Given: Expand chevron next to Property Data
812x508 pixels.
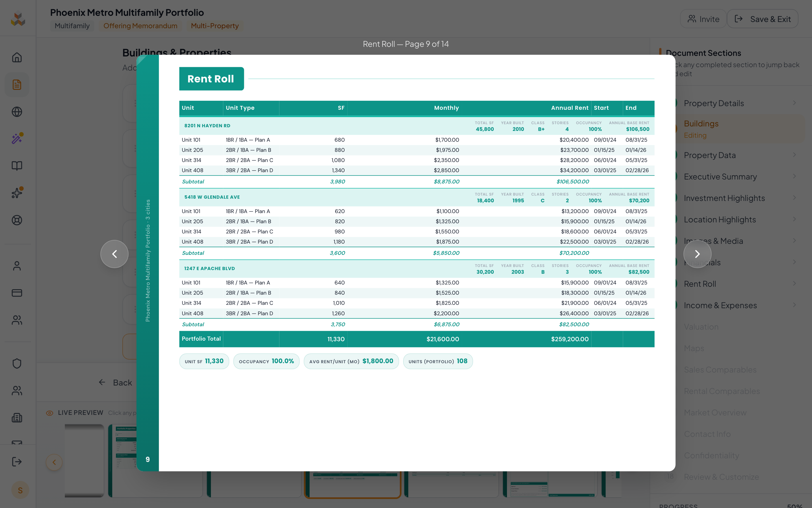Looking at the screenshot, I should (x=794, y=155).
